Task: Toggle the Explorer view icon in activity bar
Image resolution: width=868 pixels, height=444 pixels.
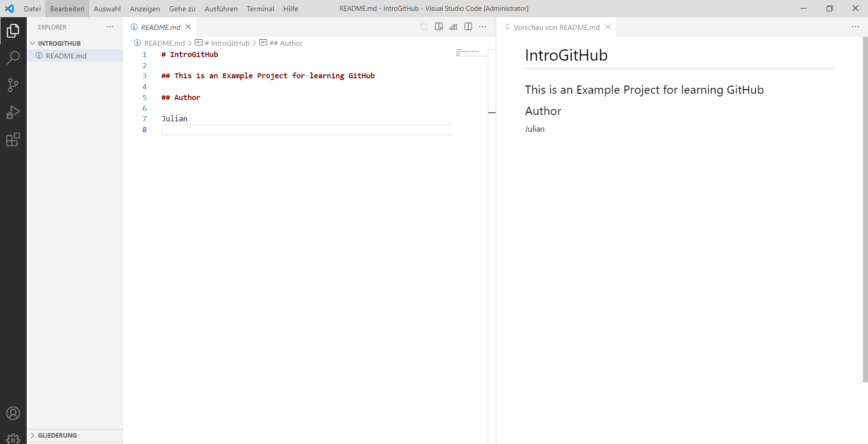Action: click(13, 31)
